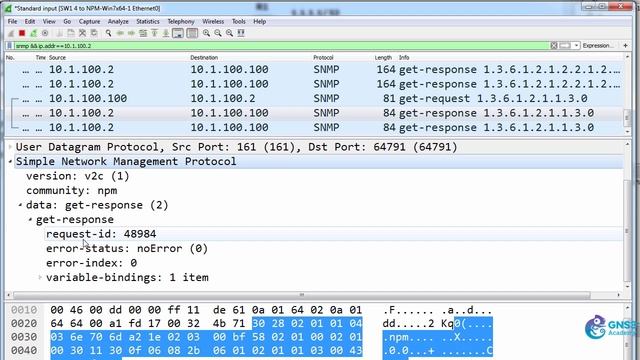Go forward to next packet in history
This screenshot has width=640, height=360.
click(x=131, y=33)
